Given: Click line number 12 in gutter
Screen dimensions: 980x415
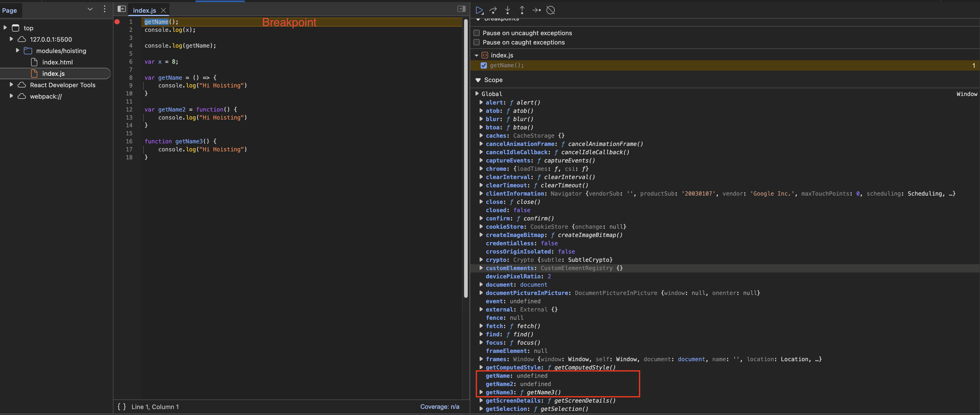Looking at the screenshot, I should pos(129,109).
